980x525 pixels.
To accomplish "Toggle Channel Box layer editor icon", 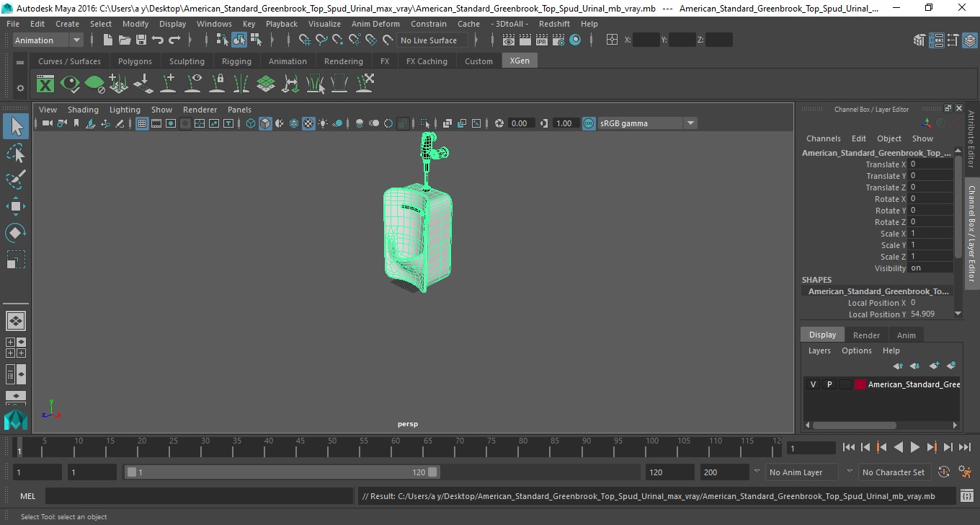I will 969,40.
